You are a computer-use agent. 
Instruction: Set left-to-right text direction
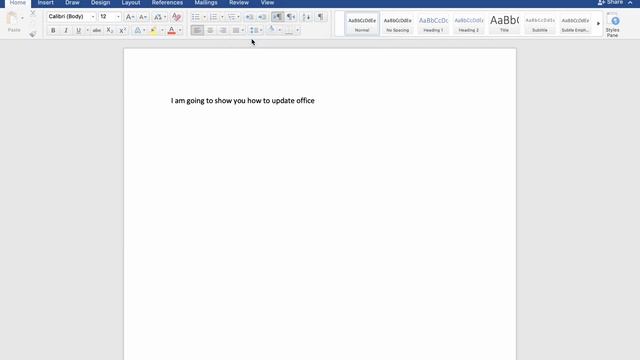click(278, 17)
